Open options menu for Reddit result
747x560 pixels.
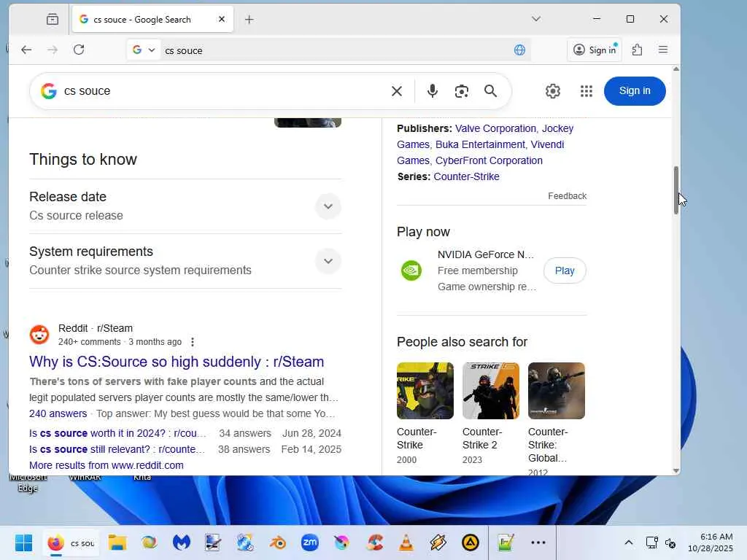coord(193,342)
